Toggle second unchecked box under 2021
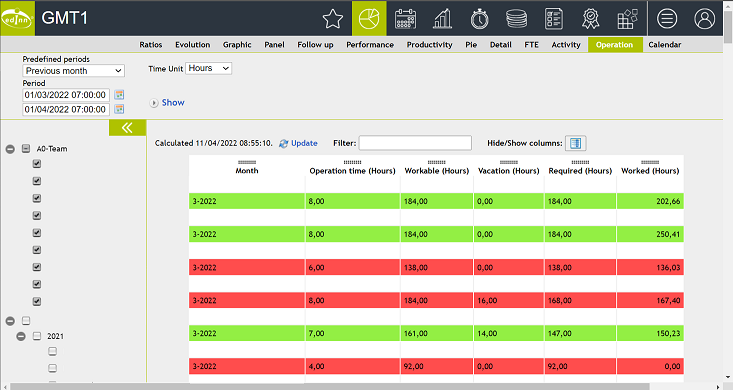733x390 pixels. [52, 368]
